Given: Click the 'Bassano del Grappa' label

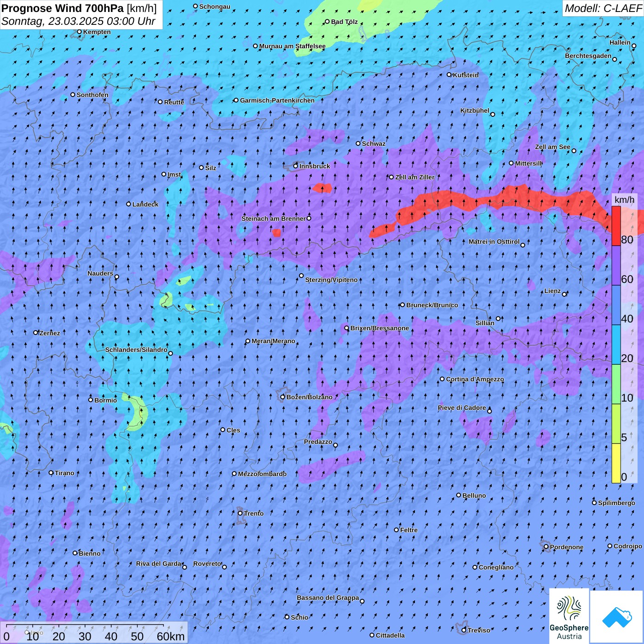Looking at the screenshot, I should (328, 598).
